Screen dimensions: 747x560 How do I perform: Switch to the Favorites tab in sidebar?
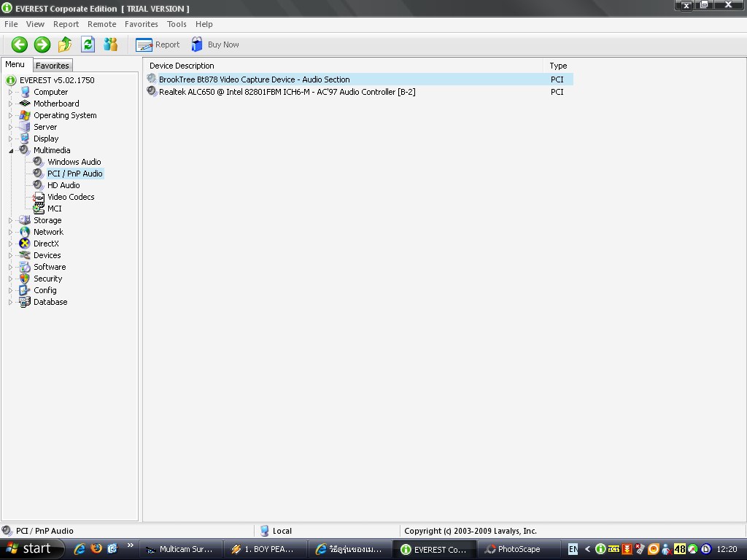pyautogui.click(x=53, y=66)
